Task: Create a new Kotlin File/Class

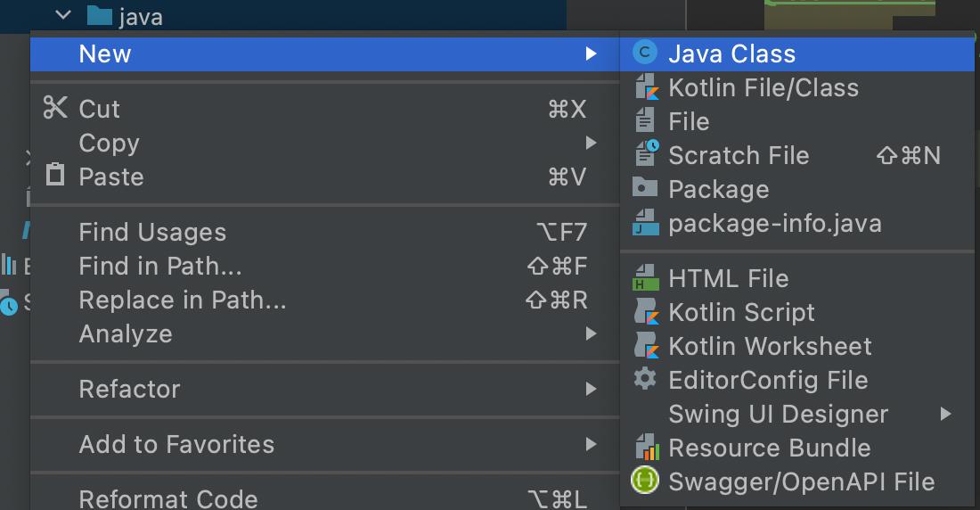Action: 796,87
